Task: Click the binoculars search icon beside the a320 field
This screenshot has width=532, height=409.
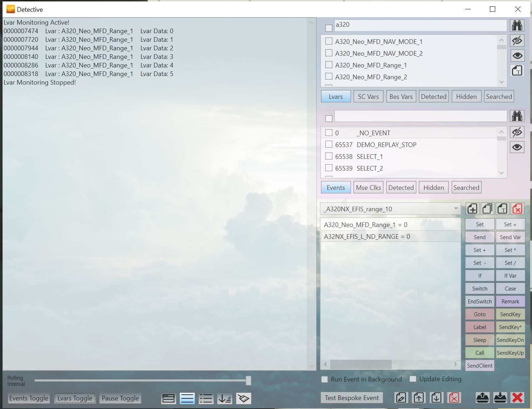Action: click(x=517, y=26)
